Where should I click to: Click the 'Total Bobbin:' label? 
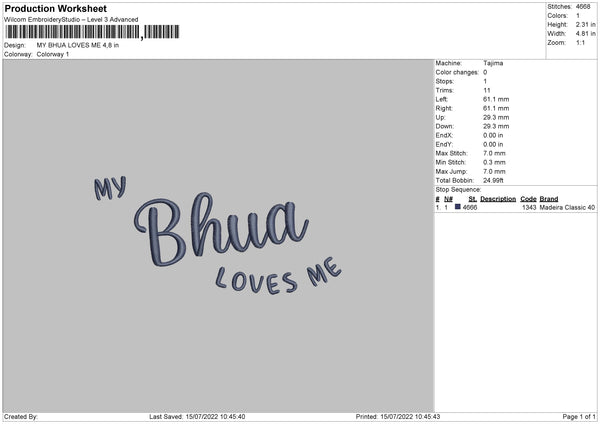455,181
